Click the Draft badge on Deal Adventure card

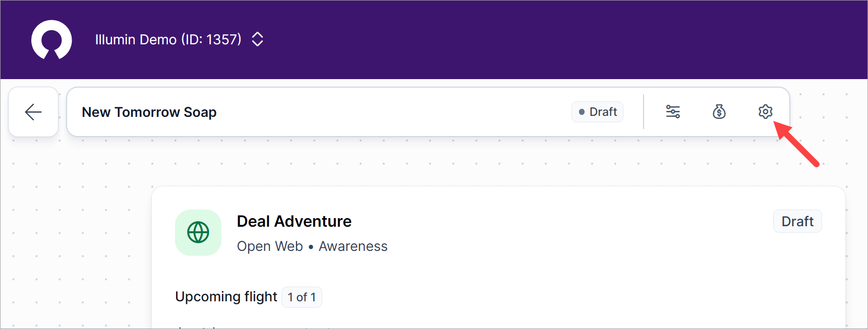click(797, 221)
